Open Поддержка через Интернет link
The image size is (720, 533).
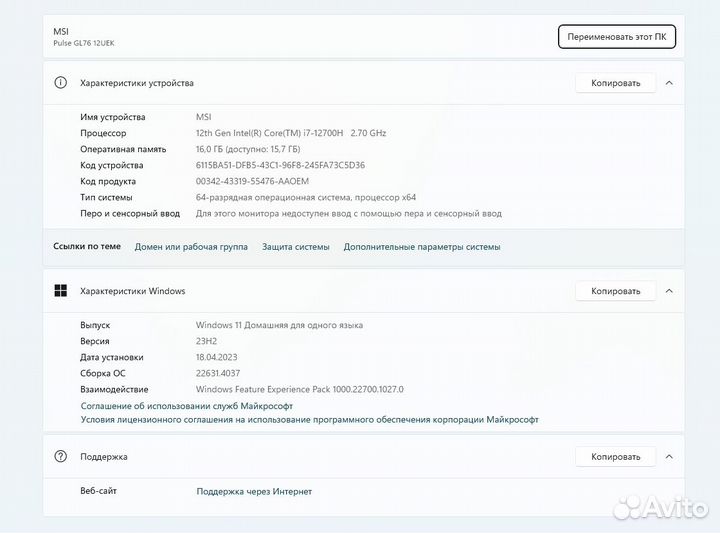pos(254,492)
